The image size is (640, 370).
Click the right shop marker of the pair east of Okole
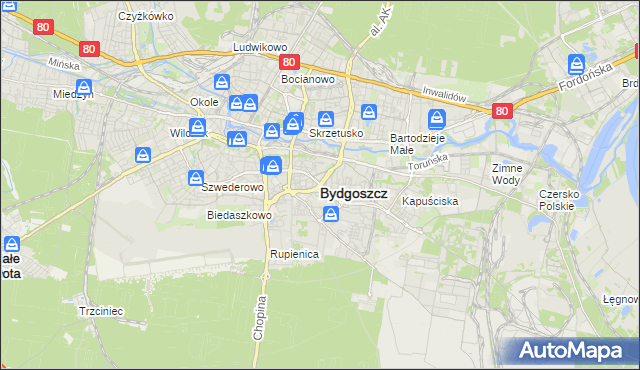click(249, 103)
